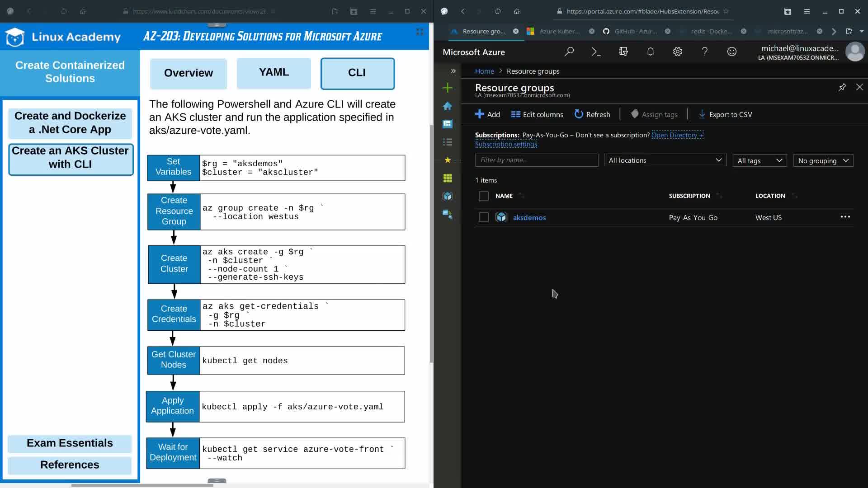Select the Azure Kubernetes browser tab
The height and width of the screenshot is (488, 868).
coord(559,31)
